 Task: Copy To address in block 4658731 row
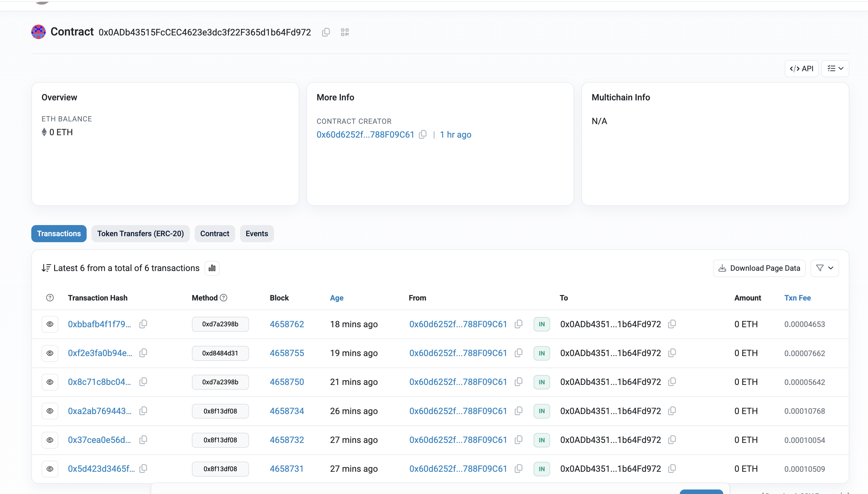[672, 468]
